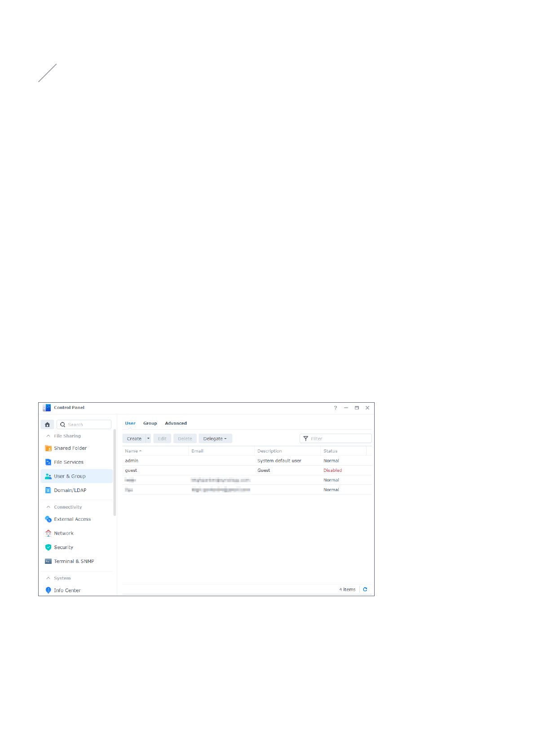535x756 pixels.
Task: Click the Create user button
Action: pos(134,439)
